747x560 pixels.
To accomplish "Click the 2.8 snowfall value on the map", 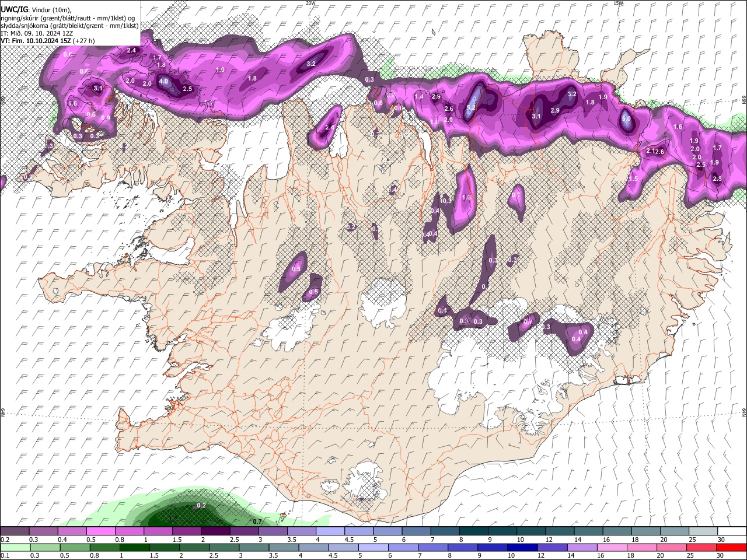I will pyautogui.click(x=717, y=178).
